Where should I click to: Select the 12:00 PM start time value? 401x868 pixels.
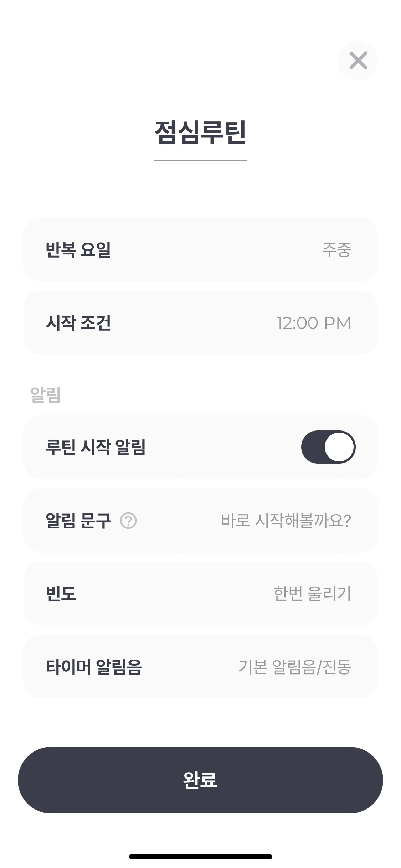click(x=314, y=323)
